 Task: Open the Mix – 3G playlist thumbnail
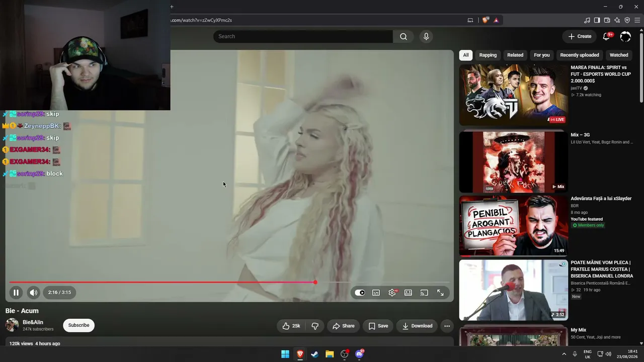pyautogui.click(x=514, y=162)
